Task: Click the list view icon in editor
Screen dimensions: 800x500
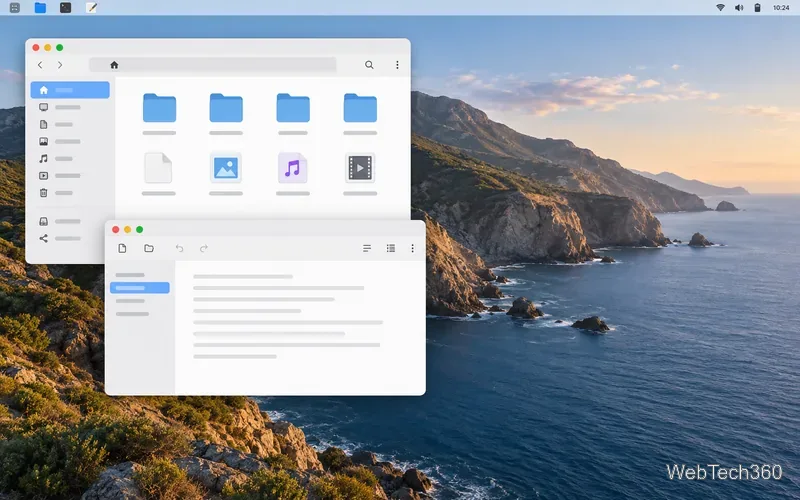Action: pyautogui.click(x=391, y=248)
